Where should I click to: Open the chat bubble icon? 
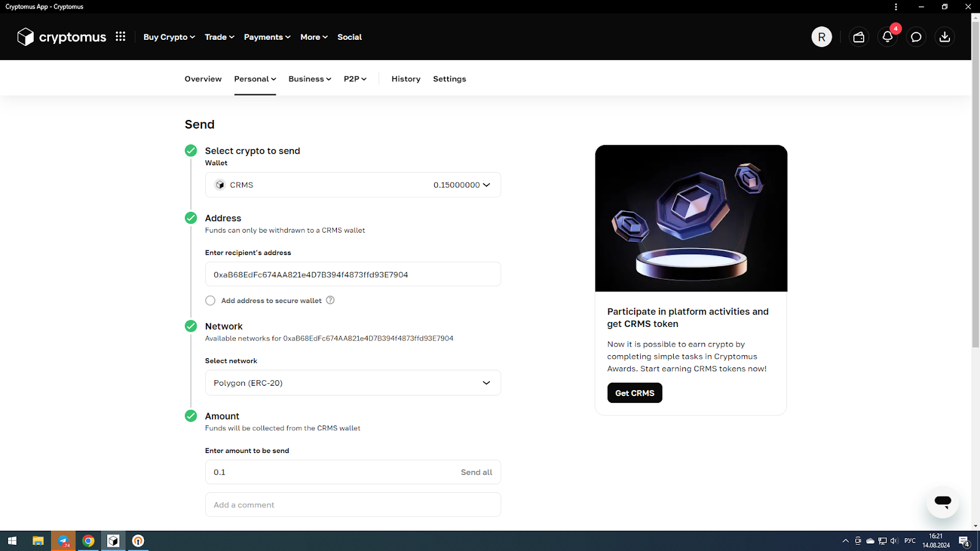pyautogui.click(x=916, y=37)
